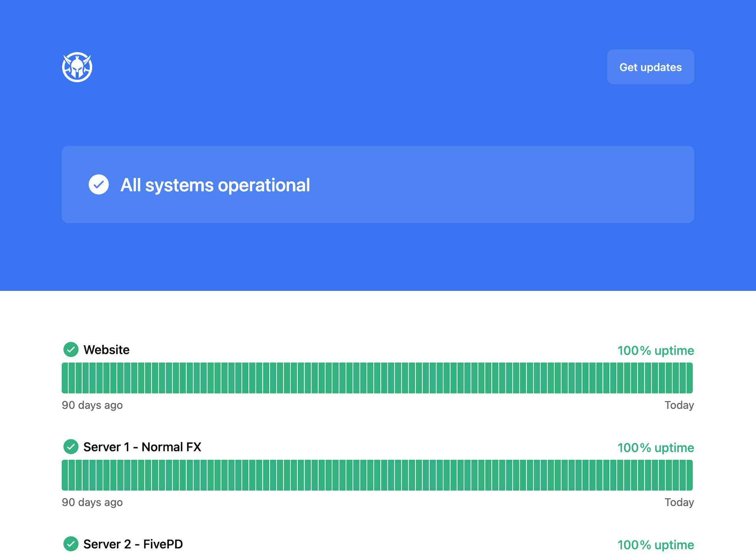Click the Website green check icon
This screenshot has height=557, width=756.
(71, 350)
